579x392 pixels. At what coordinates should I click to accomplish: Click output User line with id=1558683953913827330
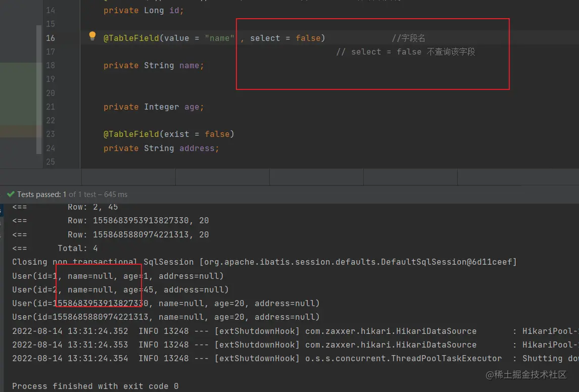pyautogui.click(x=166, y=303)
